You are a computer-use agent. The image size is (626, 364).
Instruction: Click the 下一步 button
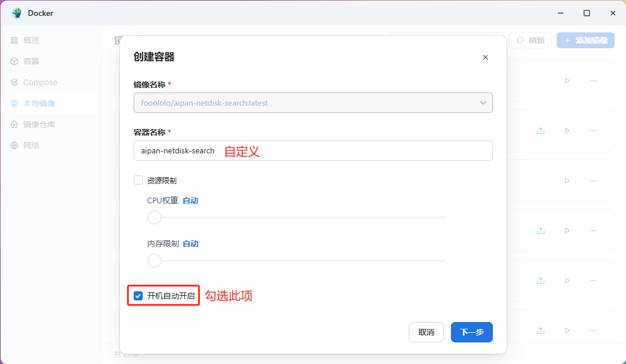tap(472, 332)
